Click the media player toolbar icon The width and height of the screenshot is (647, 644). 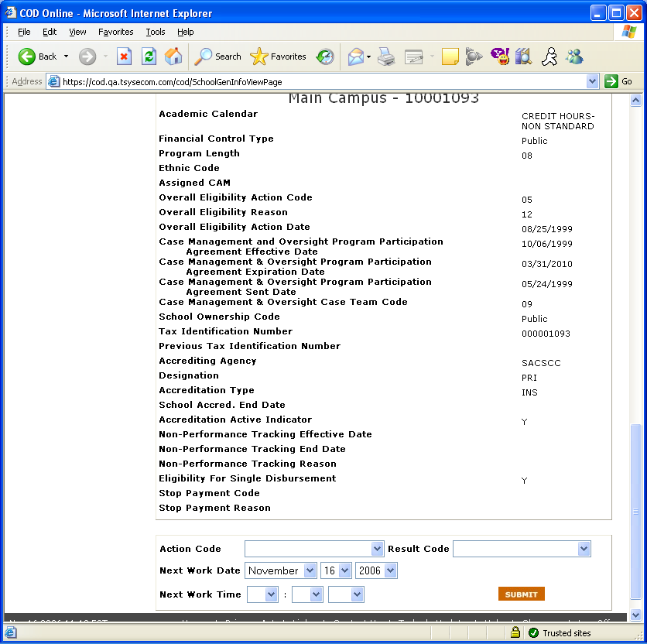coord(474,57)
